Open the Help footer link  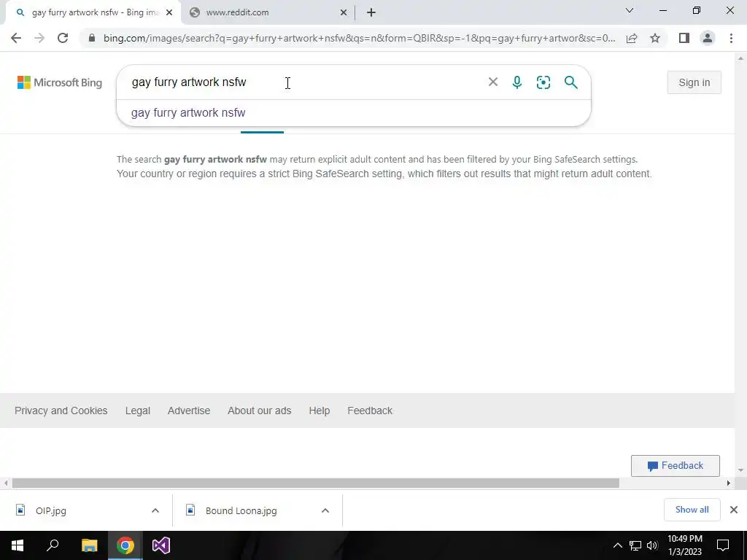pos(320,411)
